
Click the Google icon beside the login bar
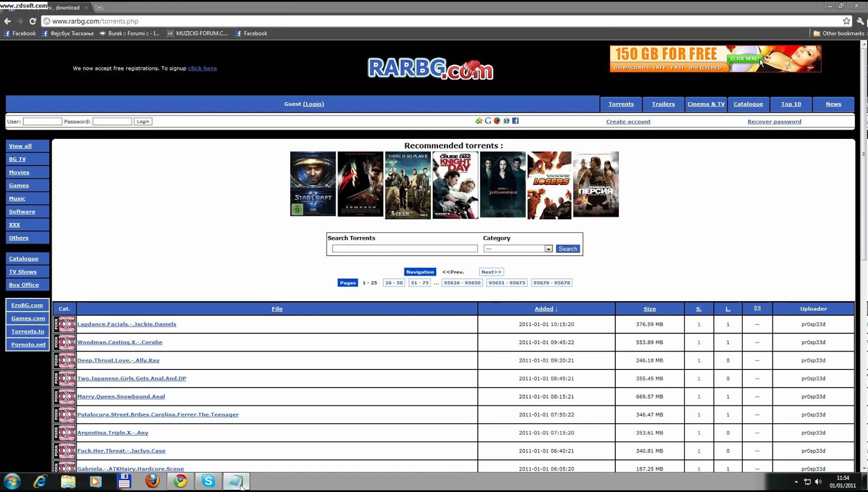[487, 121]
